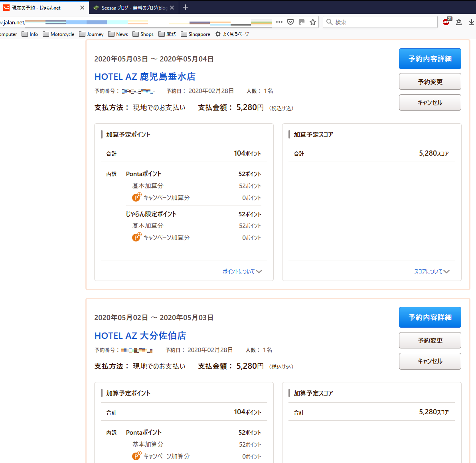
Task: Click the icon between Pocket and bookmark star
Action: 302,22
